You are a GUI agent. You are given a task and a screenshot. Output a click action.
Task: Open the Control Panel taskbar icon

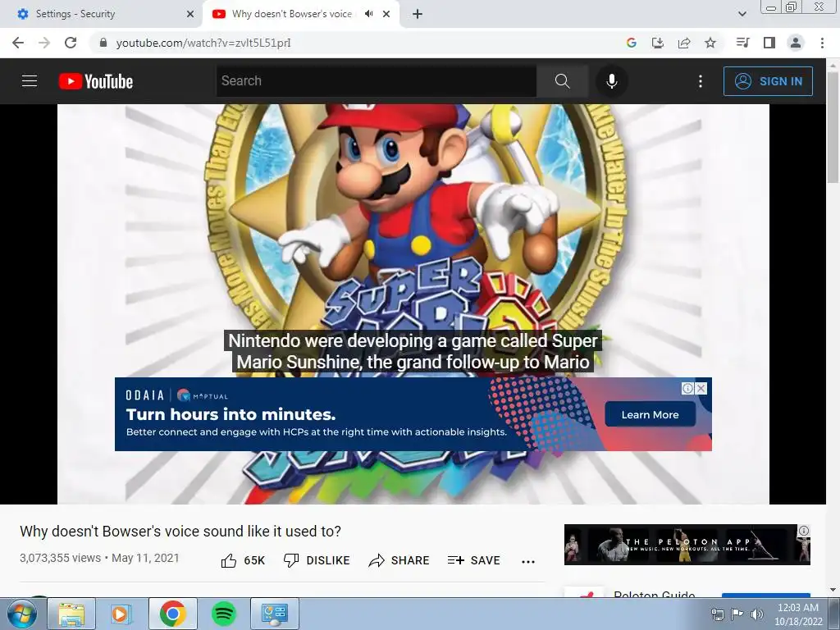click(x=275, y=614)
